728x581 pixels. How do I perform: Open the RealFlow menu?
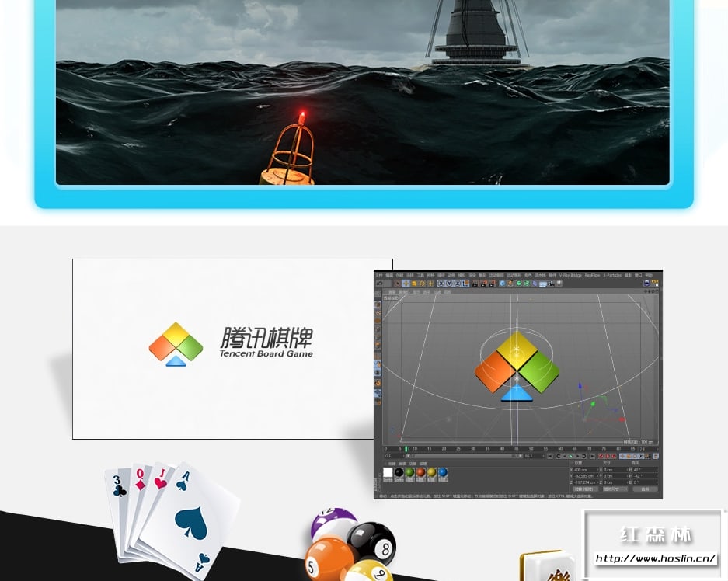[x=593, y=275]
